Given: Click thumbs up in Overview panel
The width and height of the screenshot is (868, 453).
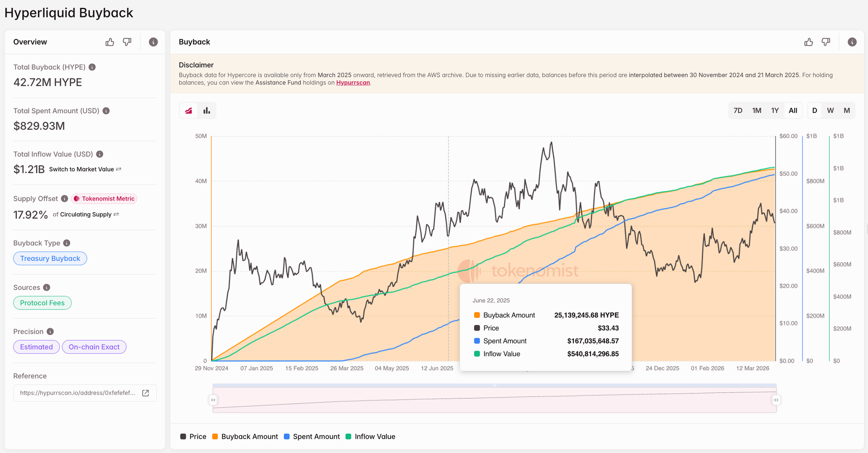Looking at the screenshot, I should [110, 42].
